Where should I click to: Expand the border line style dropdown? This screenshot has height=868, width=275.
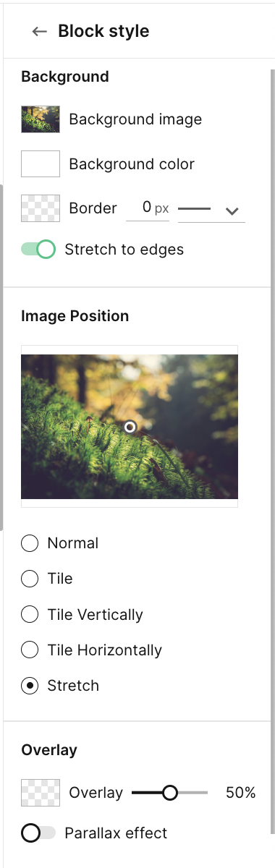point(211,210)
